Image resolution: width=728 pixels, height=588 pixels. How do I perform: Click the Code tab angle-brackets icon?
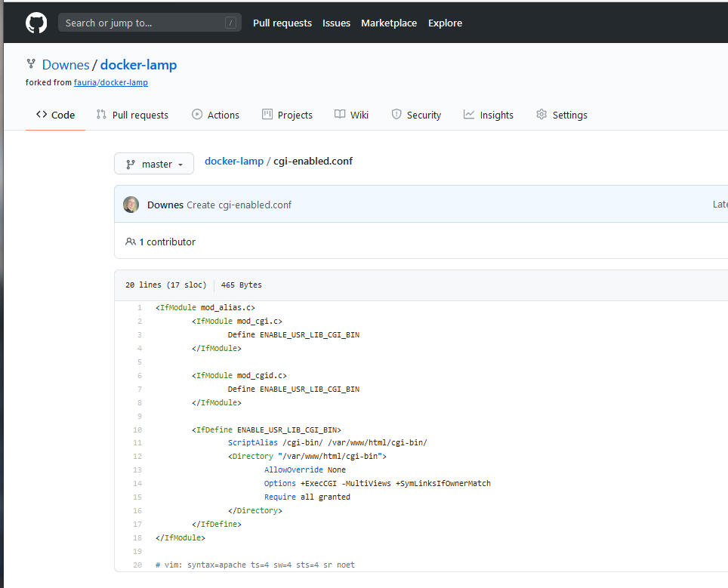[x=42, y=114]
